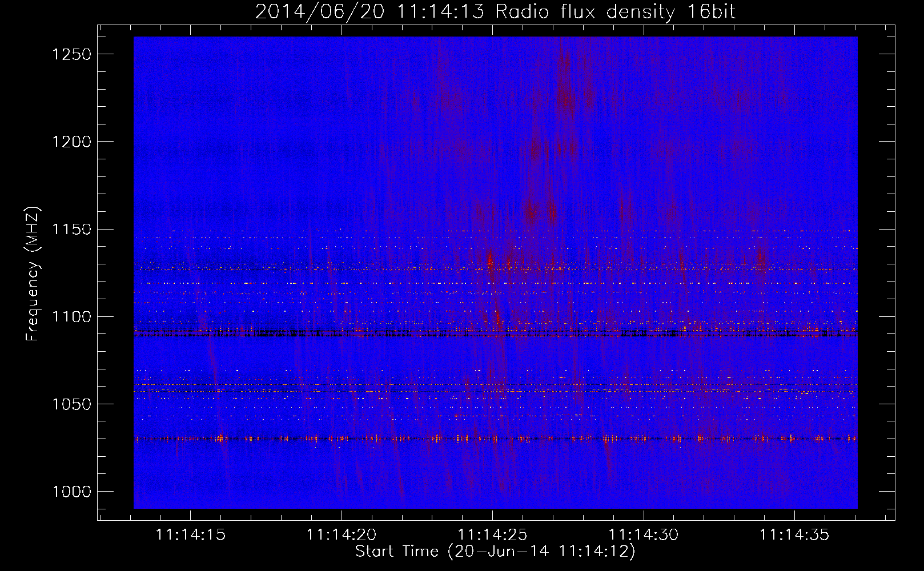Click the 1100 frequency tick label
The image size is (924, 571).
(71, 317)
